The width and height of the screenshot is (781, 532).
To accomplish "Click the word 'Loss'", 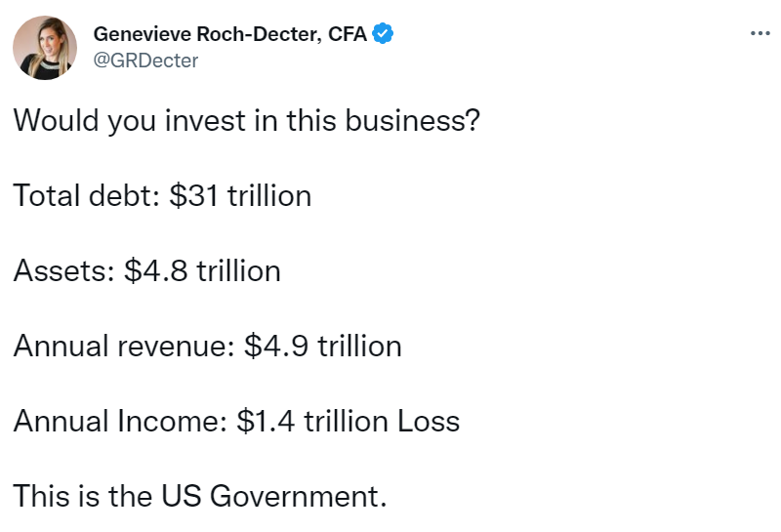I will (x=428, y=421).
